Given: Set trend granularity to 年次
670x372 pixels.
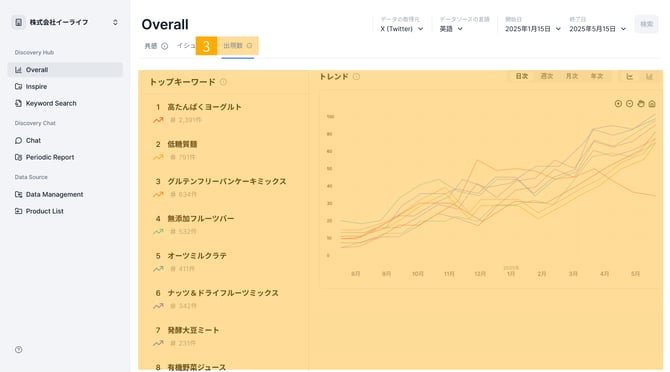Looking at the screenshot, I should pyautogui.click(x=597, y=76).
